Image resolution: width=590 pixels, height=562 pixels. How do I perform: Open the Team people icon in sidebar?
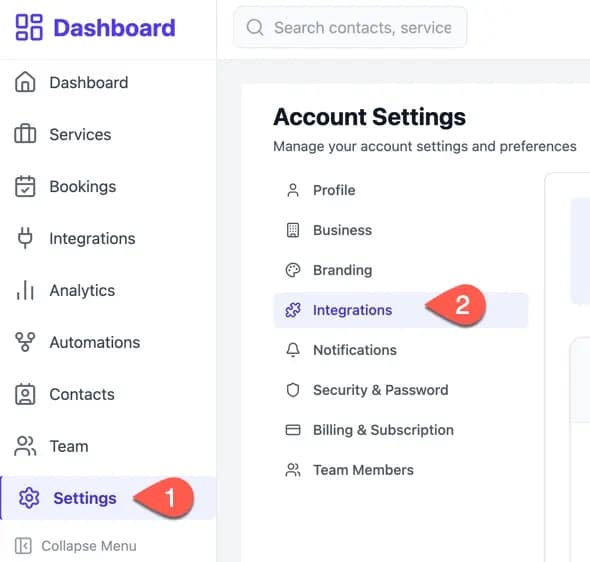click(25, 446)
